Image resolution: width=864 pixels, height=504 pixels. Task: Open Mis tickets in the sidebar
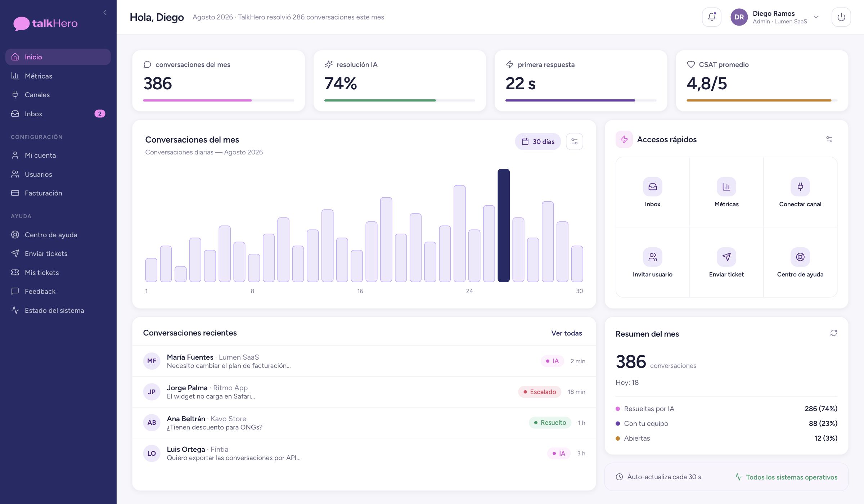coord(58,273)
